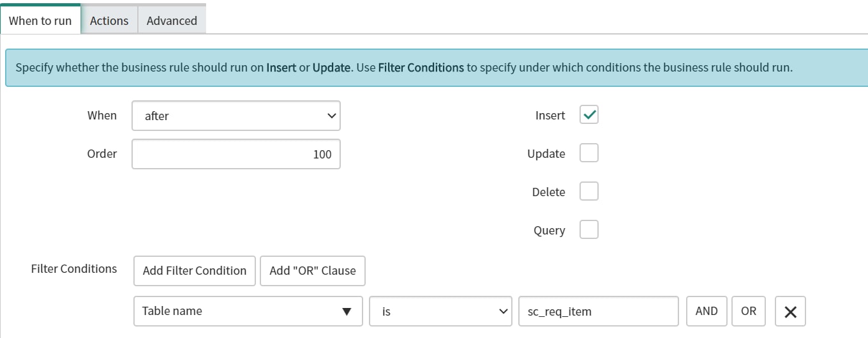Screen dimensions: 868x338
Task: Click the sc_req_item value field
Action: click(599, 311)
